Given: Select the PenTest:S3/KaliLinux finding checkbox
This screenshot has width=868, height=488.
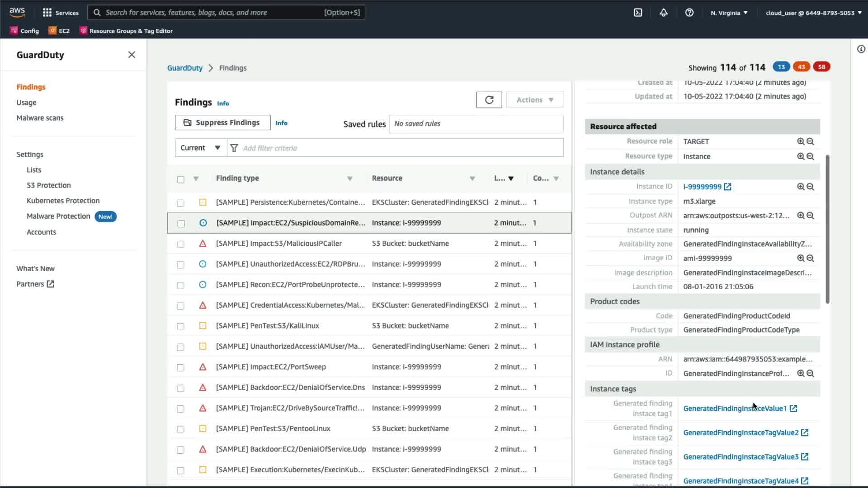Looking at the screenshot, I should coord(180,326).
